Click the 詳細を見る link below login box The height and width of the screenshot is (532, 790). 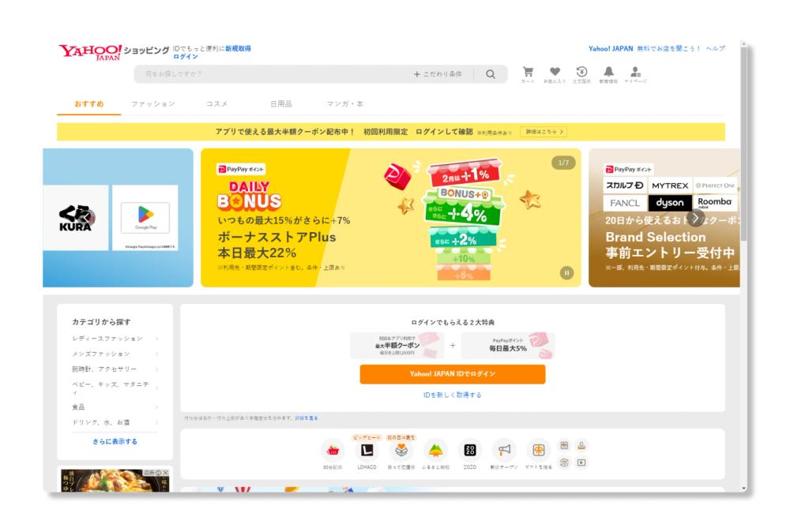[307, 418]
